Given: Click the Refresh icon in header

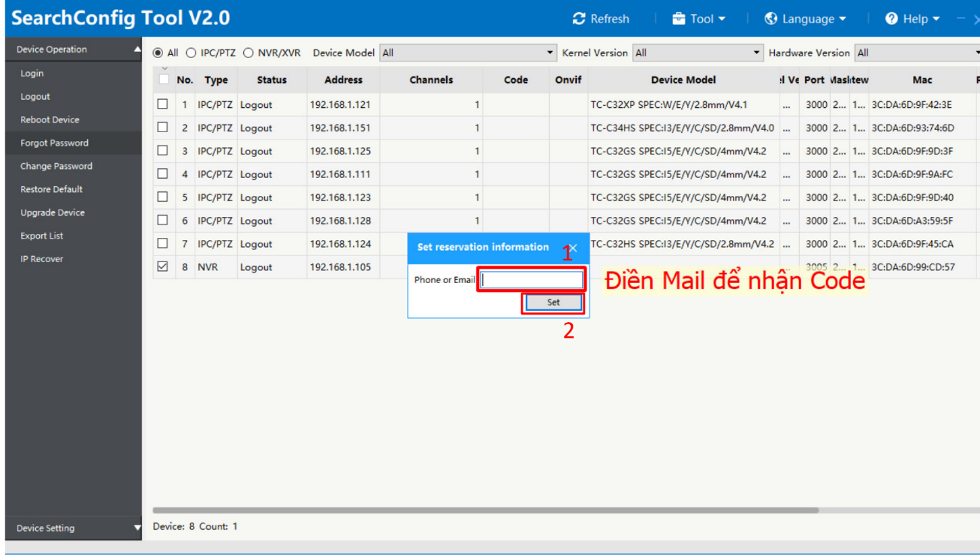Looking at the screenshot, I should pyautogui.click(x=578, y=19).
